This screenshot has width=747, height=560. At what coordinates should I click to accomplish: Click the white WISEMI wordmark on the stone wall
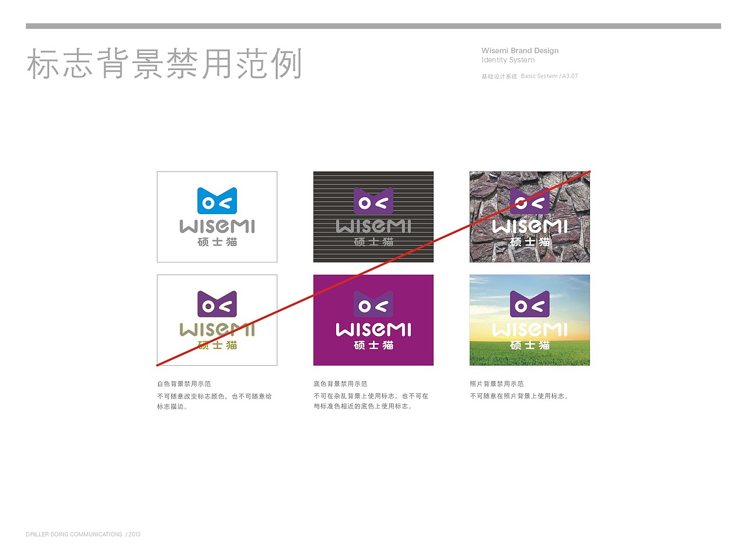[530, 226]
